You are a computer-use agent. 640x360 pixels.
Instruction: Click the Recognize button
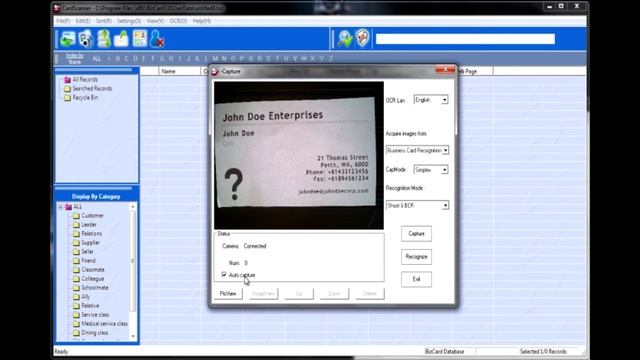tap(416, 257)
